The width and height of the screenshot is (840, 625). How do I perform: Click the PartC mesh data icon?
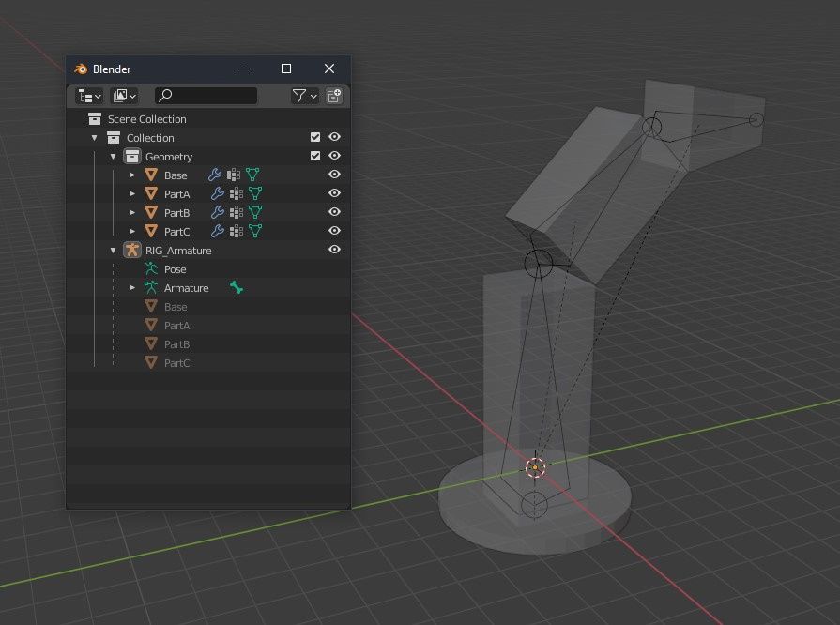tap(255, 231)
